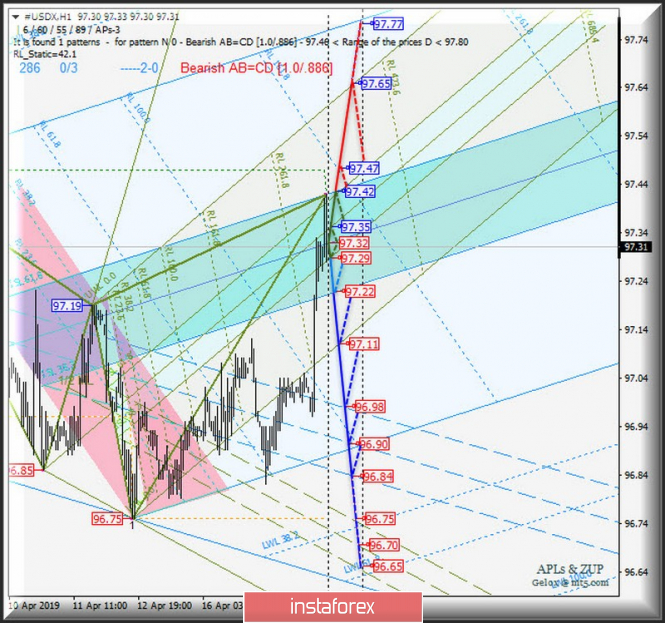Click the 12 Apr 19:00 time label

(x=165, y=606)
